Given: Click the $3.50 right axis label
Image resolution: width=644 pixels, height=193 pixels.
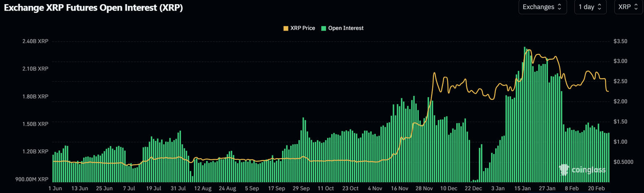Looking at the screenshot, I should (x=620, y=41).
